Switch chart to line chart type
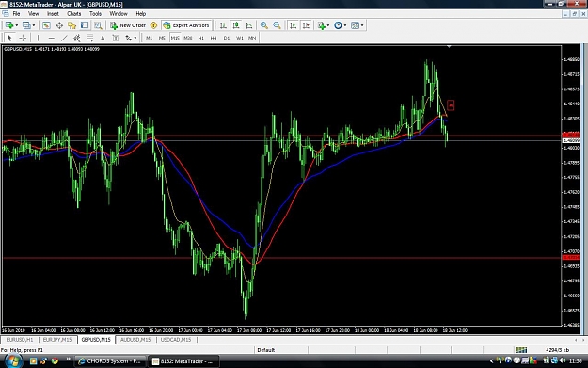Image resolution: width=588 pixels, height=368 pixels. point(249,25)
